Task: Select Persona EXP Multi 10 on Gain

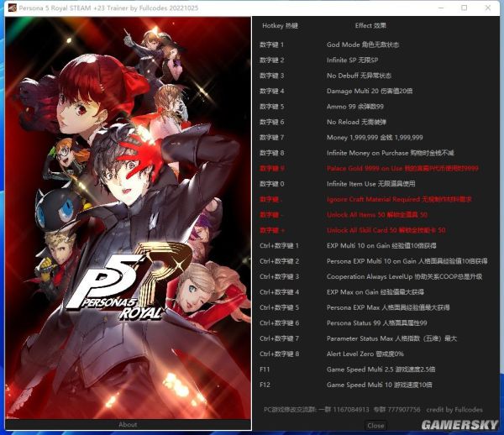Action: (407, 261)
